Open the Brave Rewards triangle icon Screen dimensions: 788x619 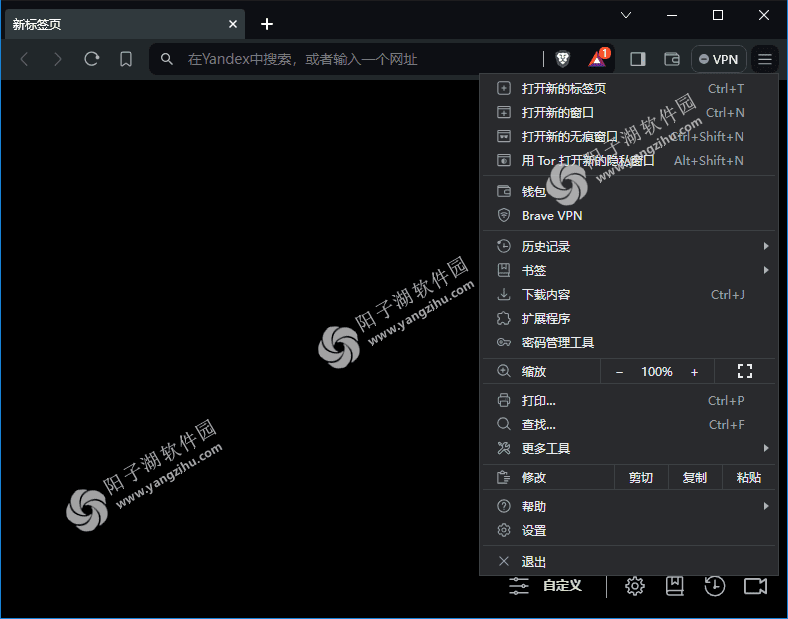598,58
